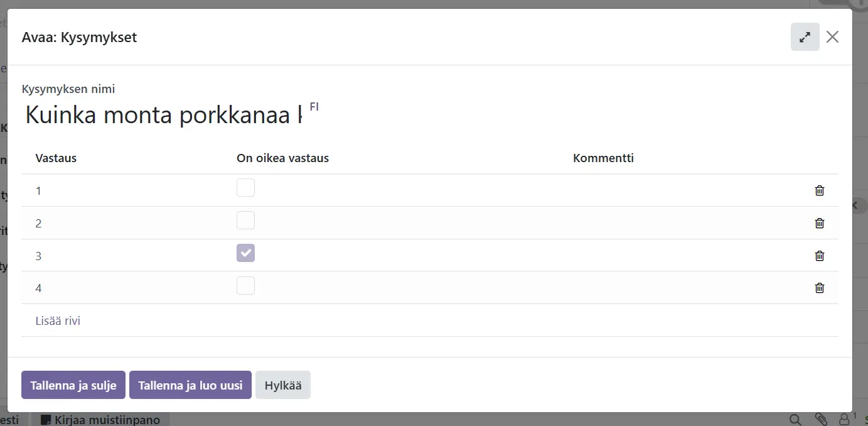
Task: Enable the correct-answer checkbox for answer 4
Action: point(245,286)
